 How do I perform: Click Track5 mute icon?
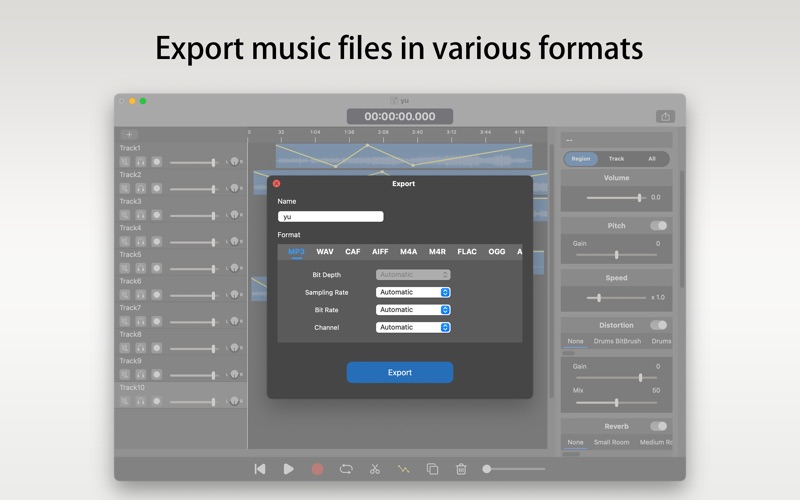(x=124, y=268)
